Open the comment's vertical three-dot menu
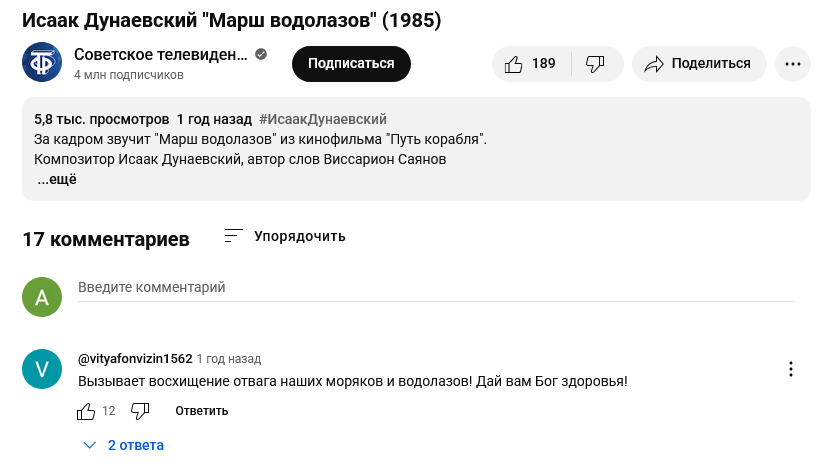 coord(790,369)
